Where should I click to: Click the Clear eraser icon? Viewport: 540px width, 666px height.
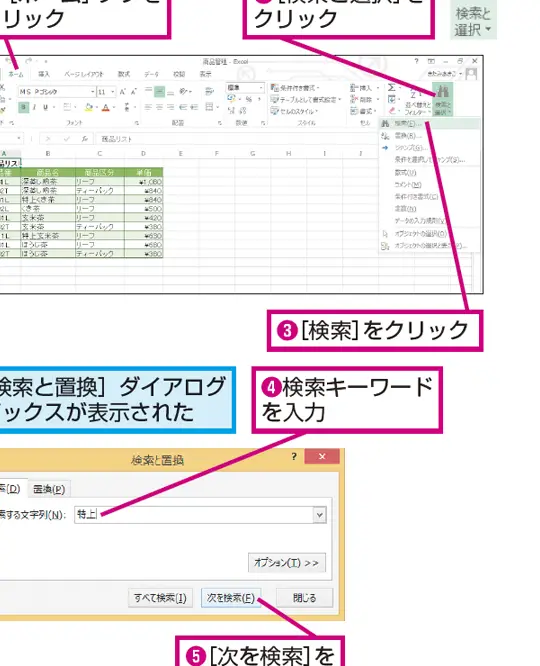392,110
